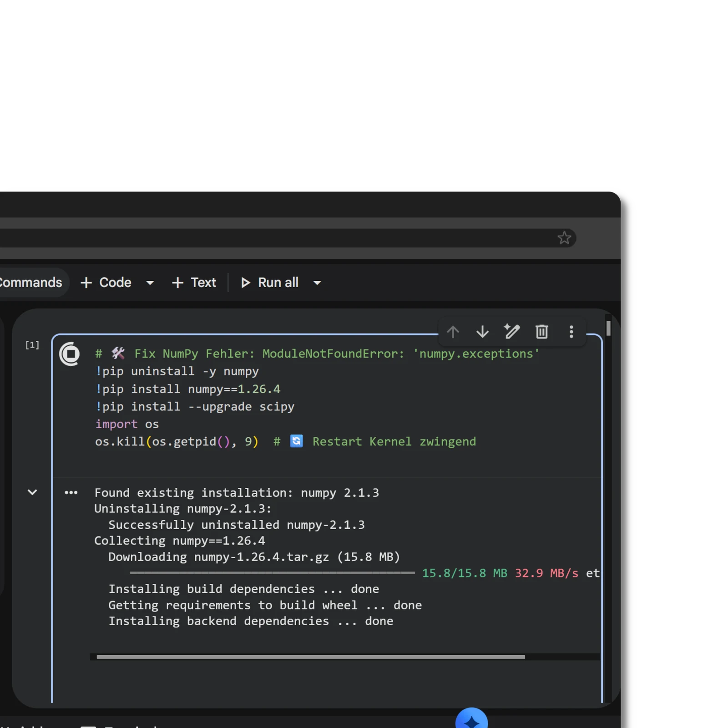Click the '!pip install numpy==1.26.4' line
This screenshot has width=728, height=728.
click(188, 389)
